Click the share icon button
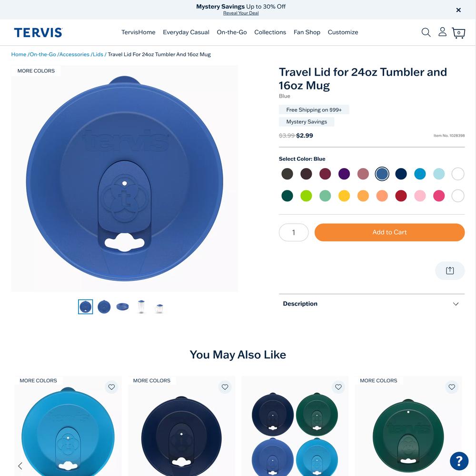The width and height of the screenshot is (476, 476). click(x=450, y=270)
